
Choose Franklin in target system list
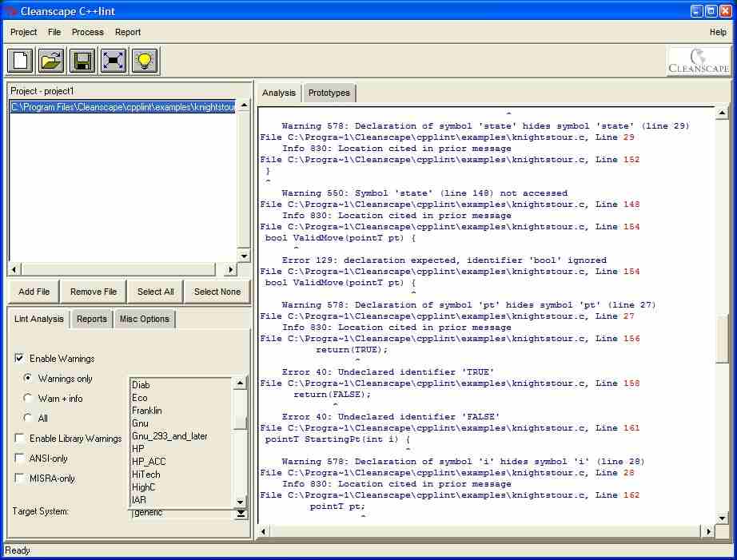tap(181, 411)
